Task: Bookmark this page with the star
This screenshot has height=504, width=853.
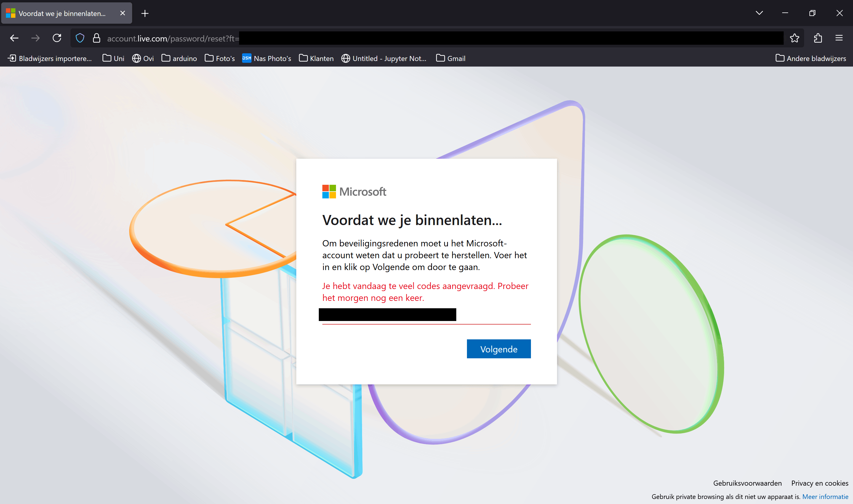Action: point(794,38)
